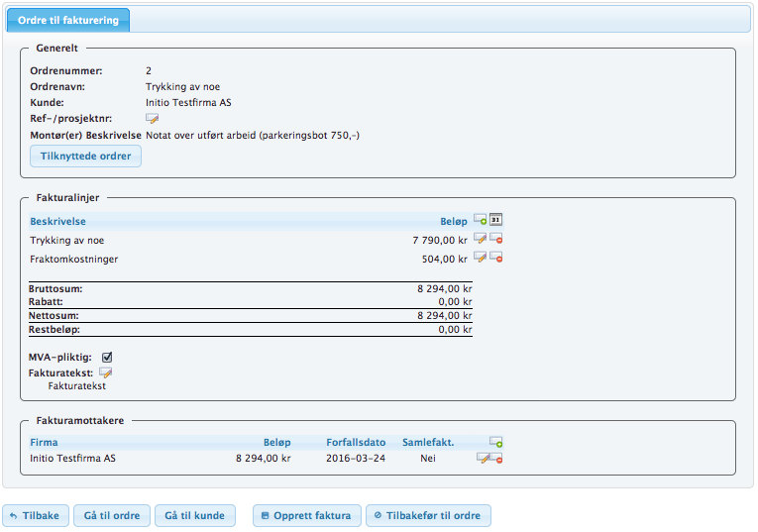Click the Nei value under Samlefakt.
The width and height of the screenshot is (758, 532).
[x=428, y=458]
